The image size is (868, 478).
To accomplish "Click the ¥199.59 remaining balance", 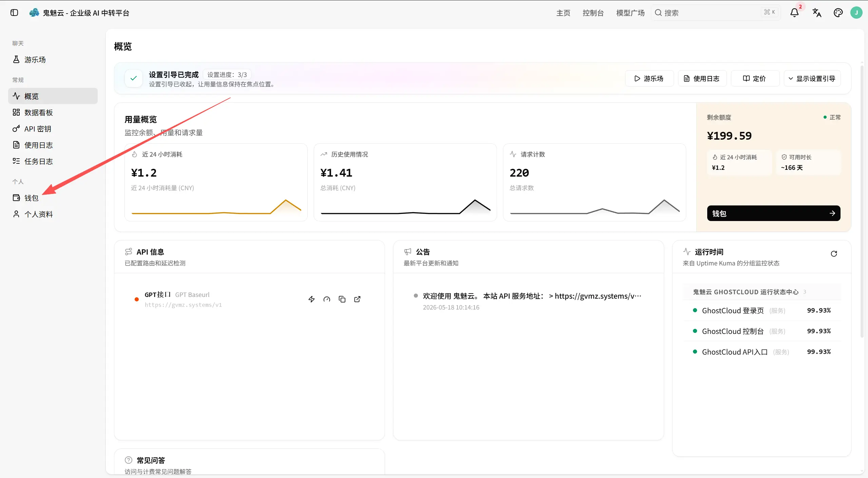I will [x=729, y=136].
